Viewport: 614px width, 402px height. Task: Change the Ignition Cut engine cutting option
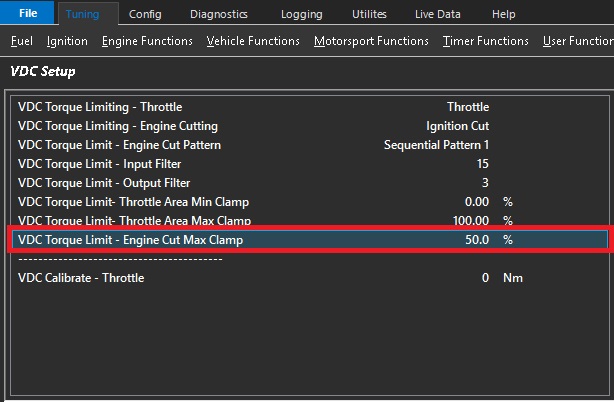click(457, 126)
